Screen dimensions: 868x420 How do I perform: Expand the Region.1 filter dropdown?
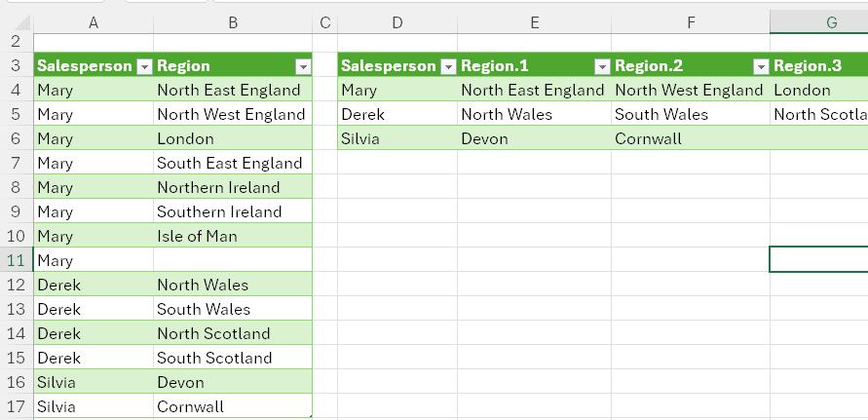602,67
